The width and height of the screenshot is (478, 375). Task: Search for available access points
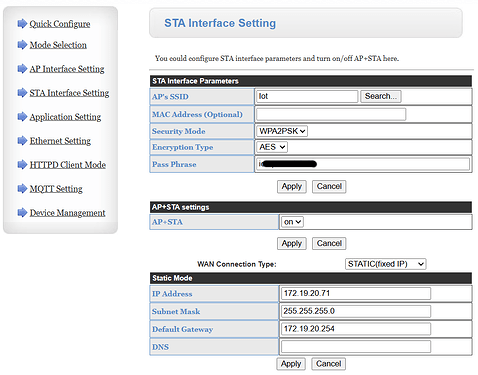[381, 96]
